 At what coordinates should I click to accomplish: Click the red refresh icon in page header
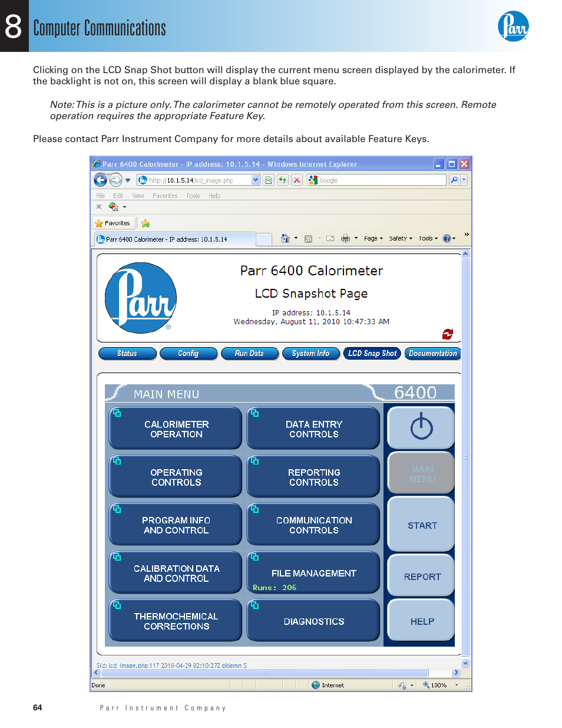[448, 334]
